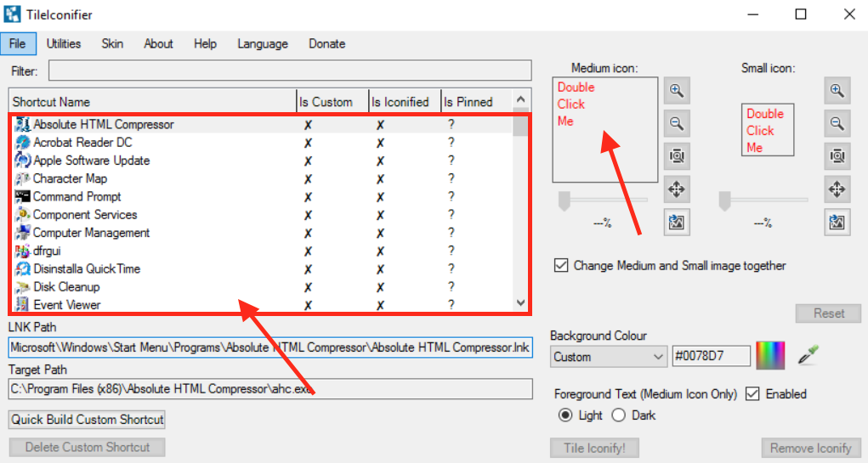Image resolution: width=868 pixels, height=463 pixels.
Task: Click the Character Map row icon
Action: point(22,178)
